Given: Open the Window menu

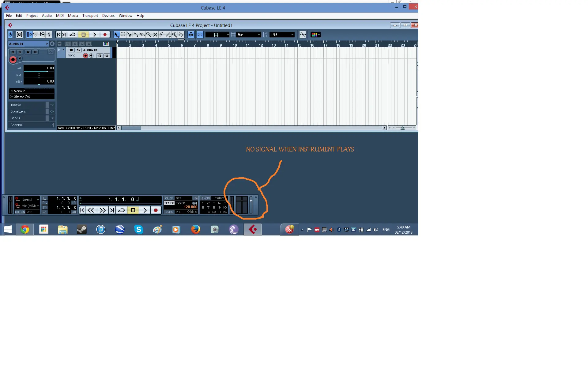Looking at the screenshot, I should pos(126,16).
